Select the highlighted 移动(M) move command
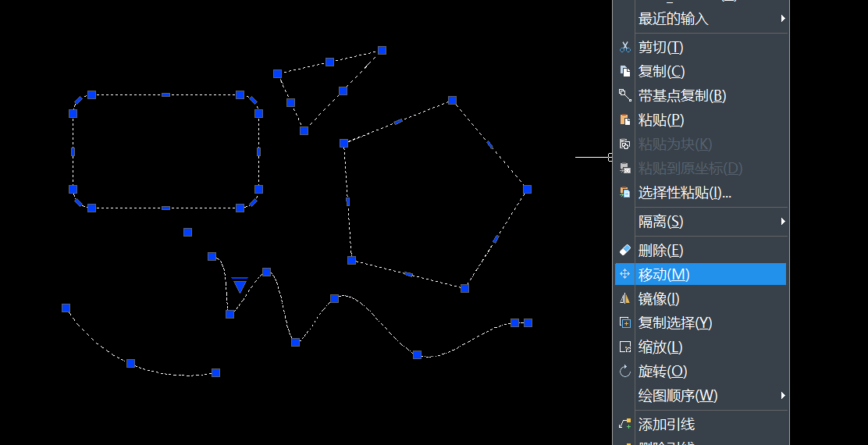868x445 pixels. click(x=701, y=275)
